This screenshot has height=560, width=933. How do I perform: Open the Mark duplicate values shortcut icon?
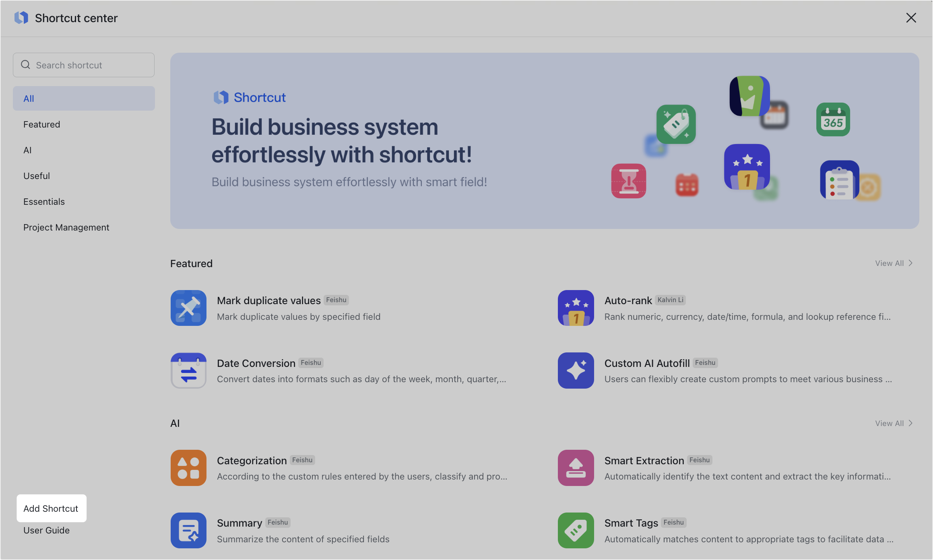188,308
